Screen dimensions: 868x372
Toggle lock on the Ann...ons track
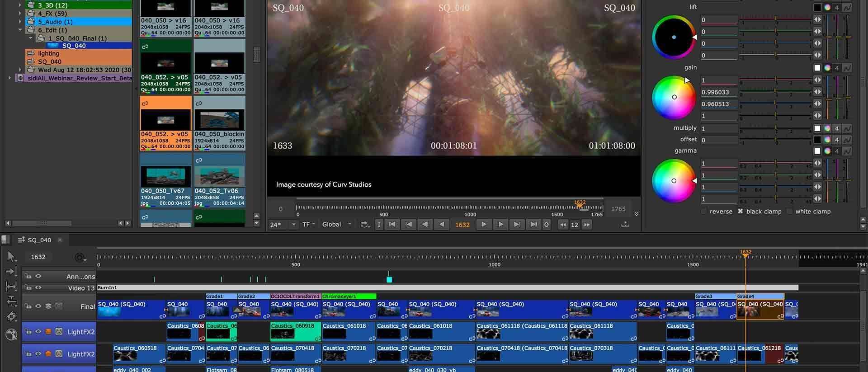point(28,276)
